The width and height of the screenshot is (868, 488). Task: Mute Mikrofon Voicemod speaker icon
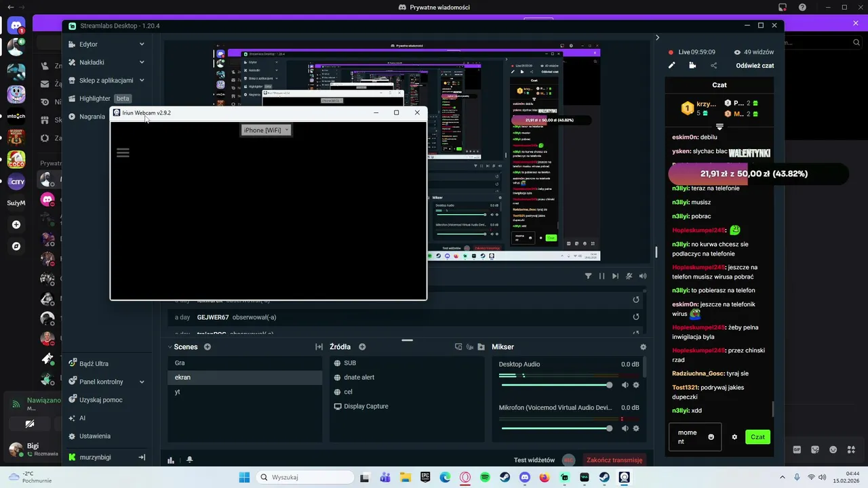(625, 428)
